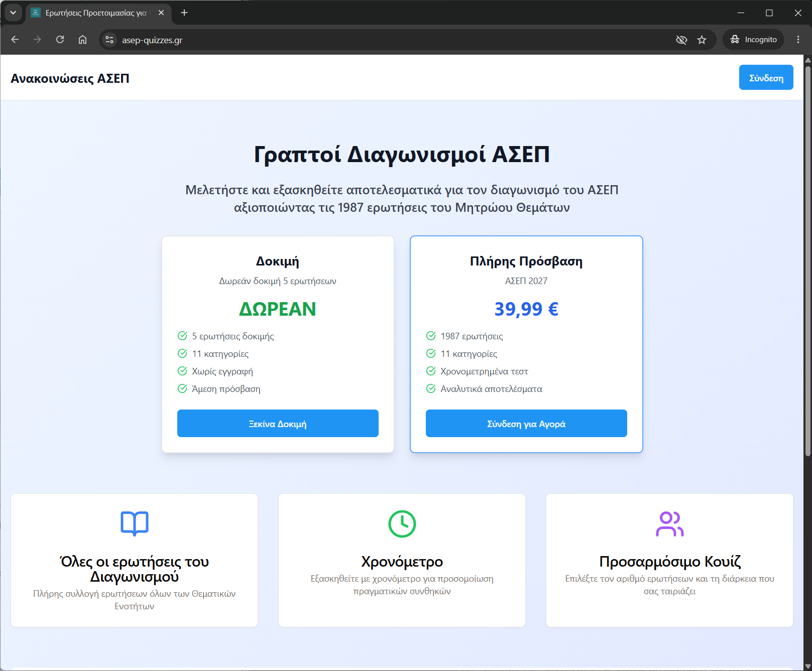Click the Σύνδεση button in header
Screen dimensions: 812x671
766,78
